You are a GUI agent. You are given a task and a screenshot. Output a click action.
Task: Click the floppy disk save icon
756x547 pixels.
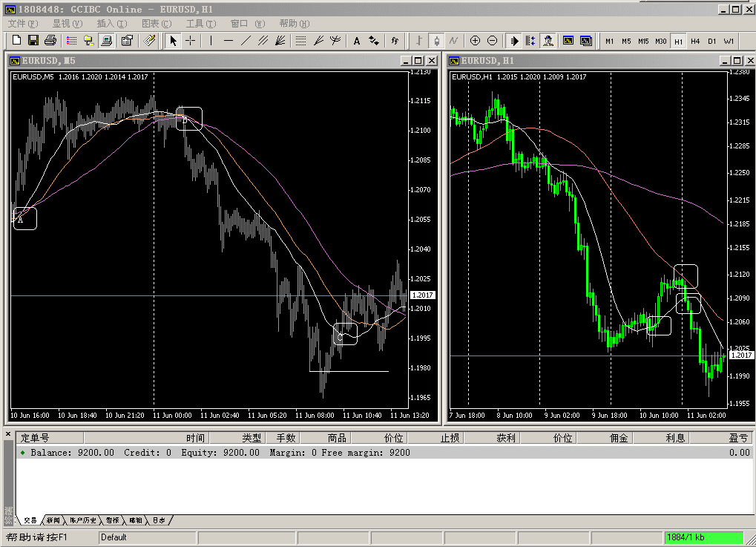coord(33,41)
